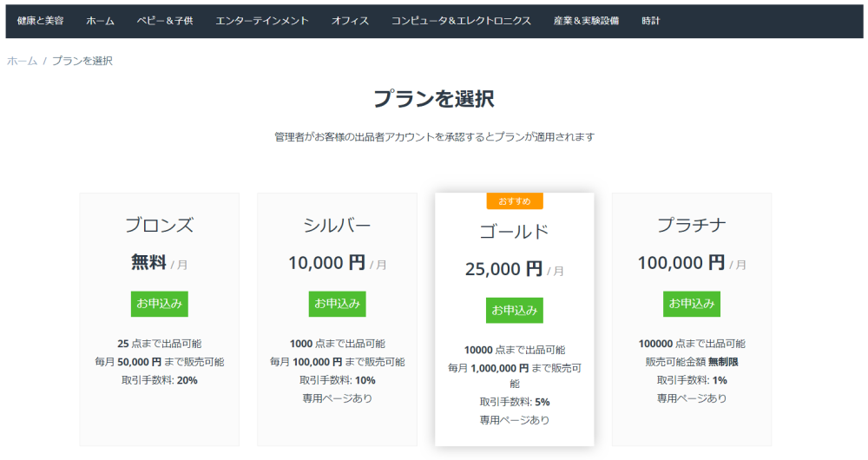Open コンピュータ＆エレクトロニクス category menu
868x460 pixels.
coord(461,21)
